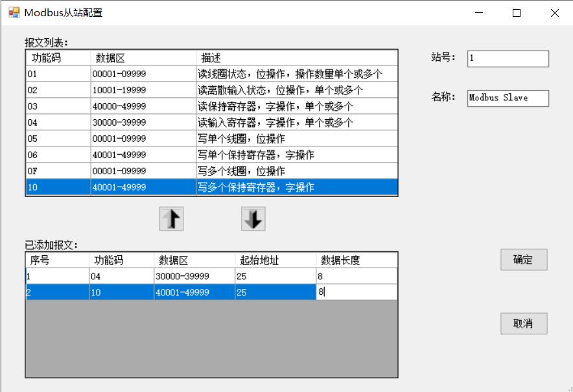Click 40000-49999 data area cell
Image resolution: width=573 pixels, height=392 pixels.
pos(143,106)
